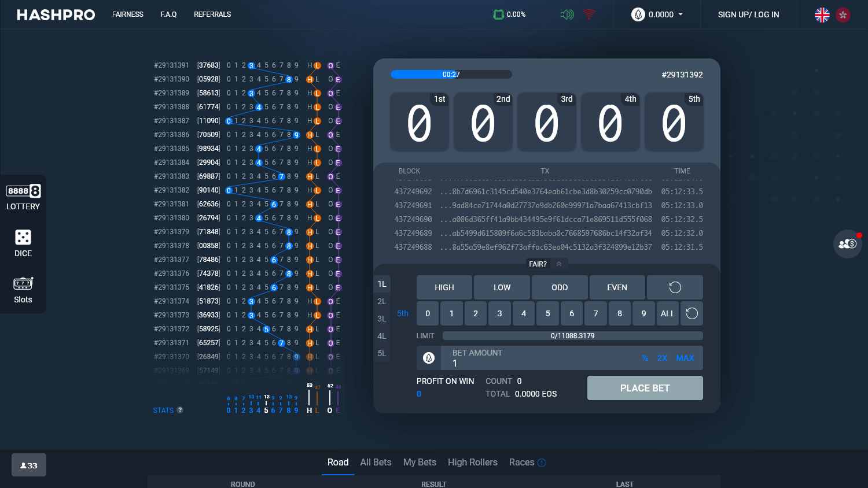Set bet to MAX
This screenshot has width=868, height=488.
[685, 358]
